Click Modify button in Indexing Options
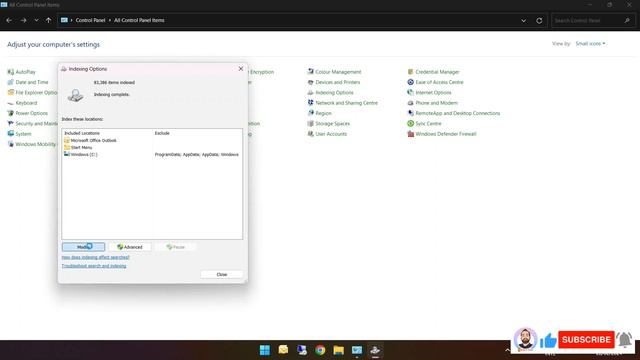640x360 pixels. [x=83, y=247]
